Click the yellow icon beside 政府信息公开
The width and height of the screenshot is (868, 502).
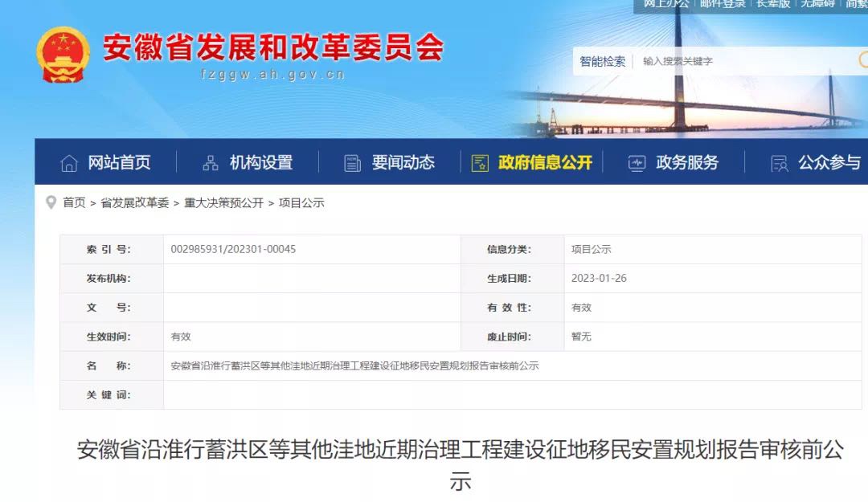pyautogui.click(x=480, y=163)
